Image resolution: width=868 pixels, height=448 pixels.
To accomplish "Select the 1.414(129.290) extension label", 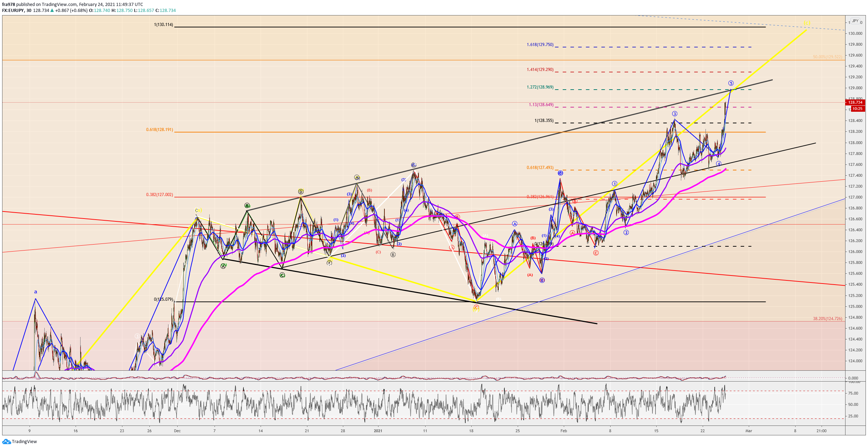I will tap(540, 70).
